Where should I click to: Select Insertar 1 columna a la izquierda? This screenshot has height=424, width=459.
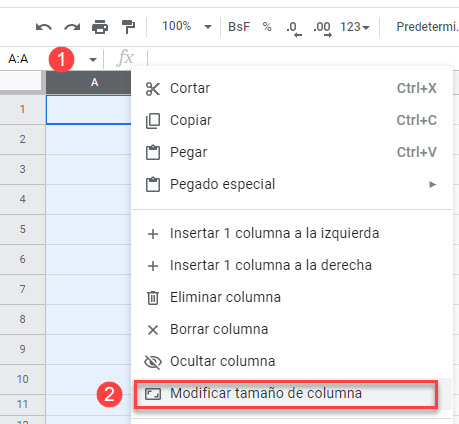tap(291, 233)
